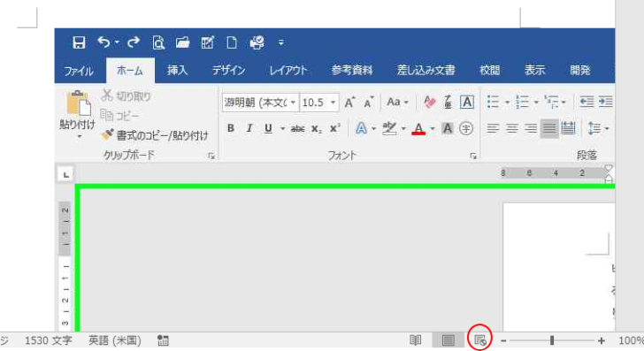
Task: Open the 参考資料 tab
Action: coord(352,70)
